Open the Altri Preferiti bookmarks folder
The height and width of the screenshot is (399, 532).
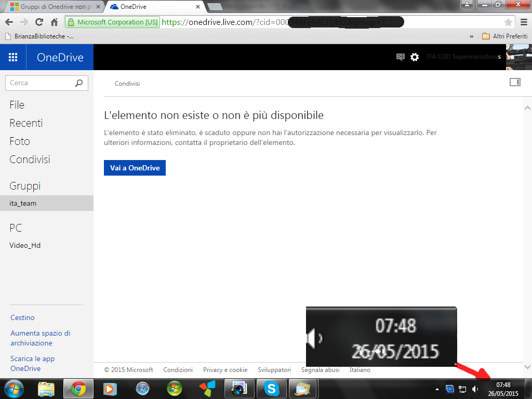[505, 36]
